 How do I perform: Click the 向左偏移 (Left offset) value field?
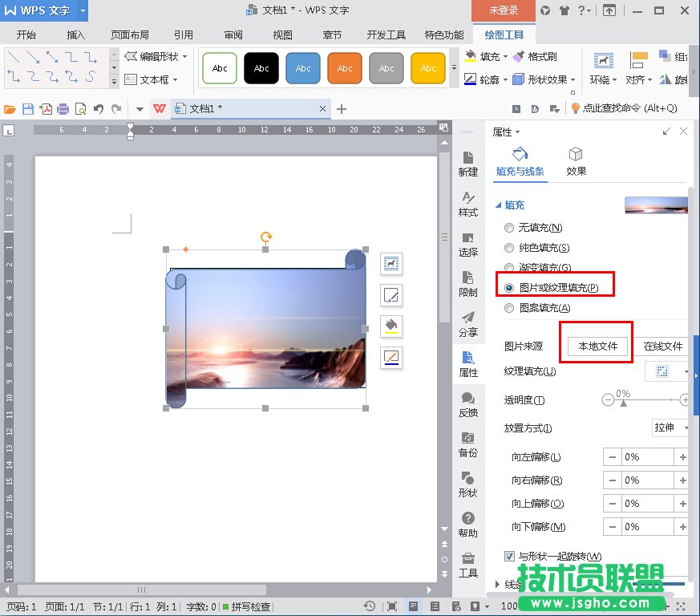click(647, 457)
